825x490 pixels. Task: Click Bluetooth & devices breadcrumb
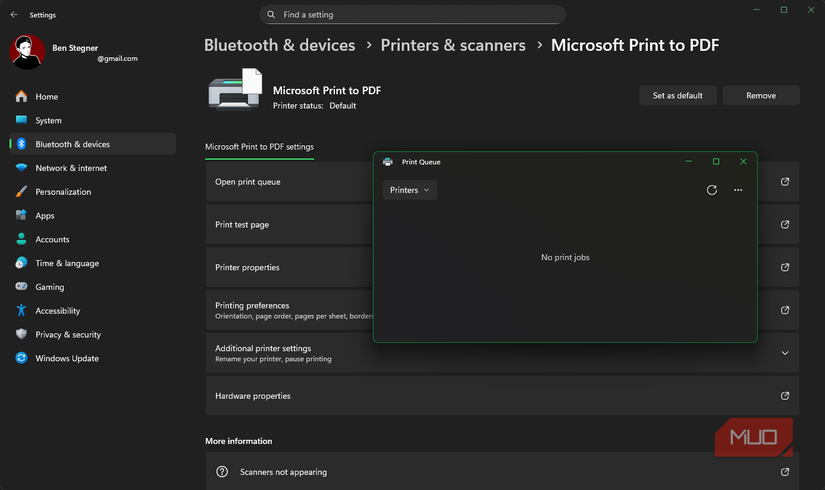click(279, 45)
